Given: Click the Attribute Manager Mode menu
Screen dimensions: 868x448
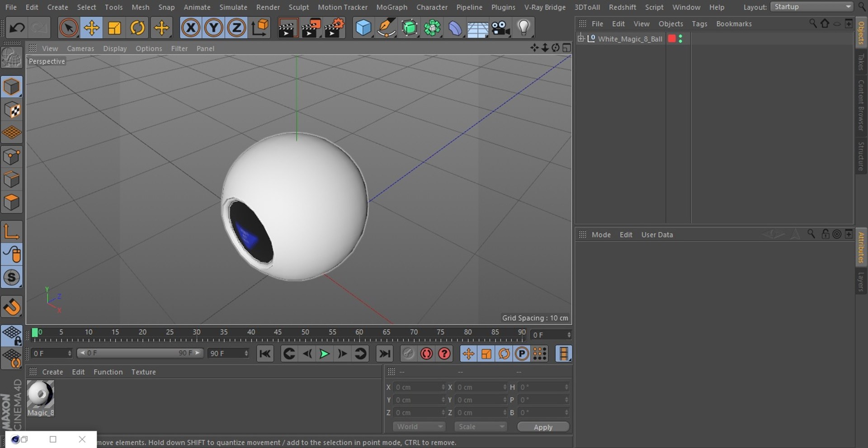Looking at the screenshot, I should pyautogui.click(x=601, y=235).
